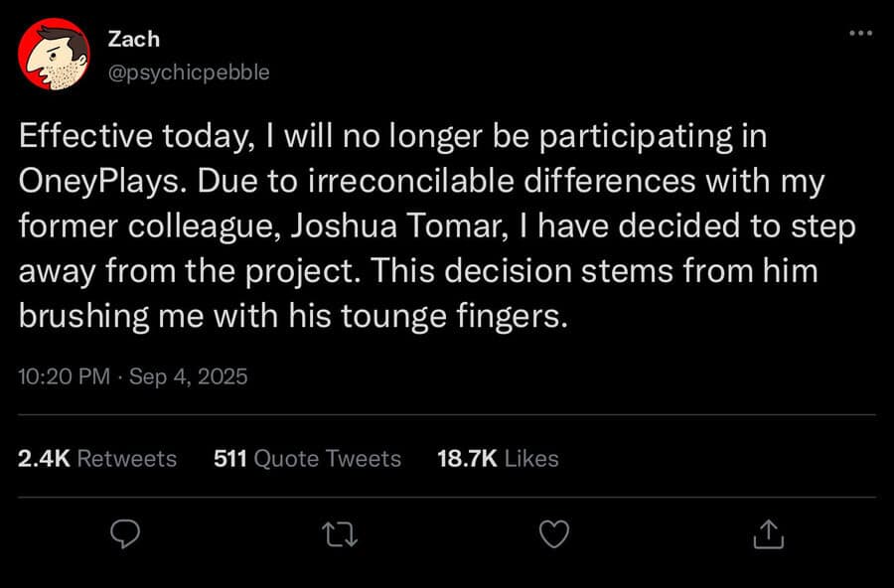894x588 pixels.
Task: Select the Sep 4, 2025 date
Action: 188,376
